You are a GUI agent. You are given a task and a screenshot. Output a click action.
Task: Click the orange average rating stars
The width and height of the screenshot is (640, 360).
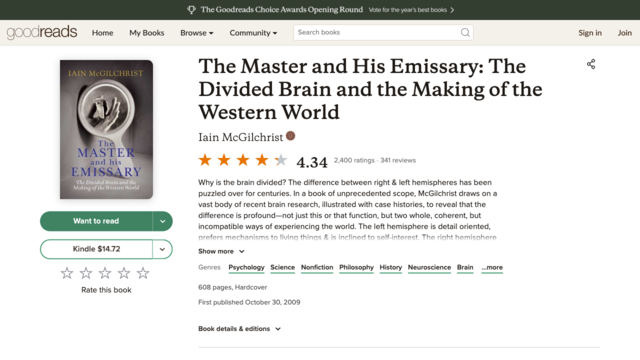coord(243,160)
